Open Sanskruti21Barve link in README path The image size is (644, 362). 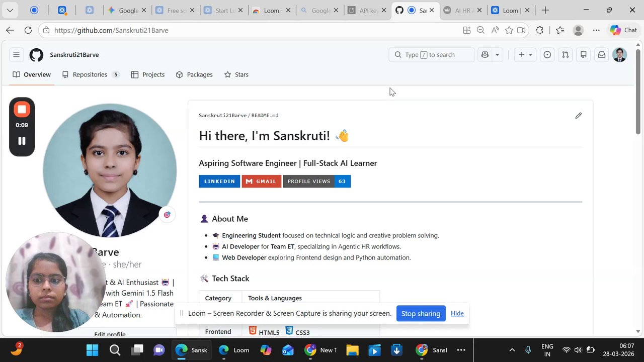222,115
